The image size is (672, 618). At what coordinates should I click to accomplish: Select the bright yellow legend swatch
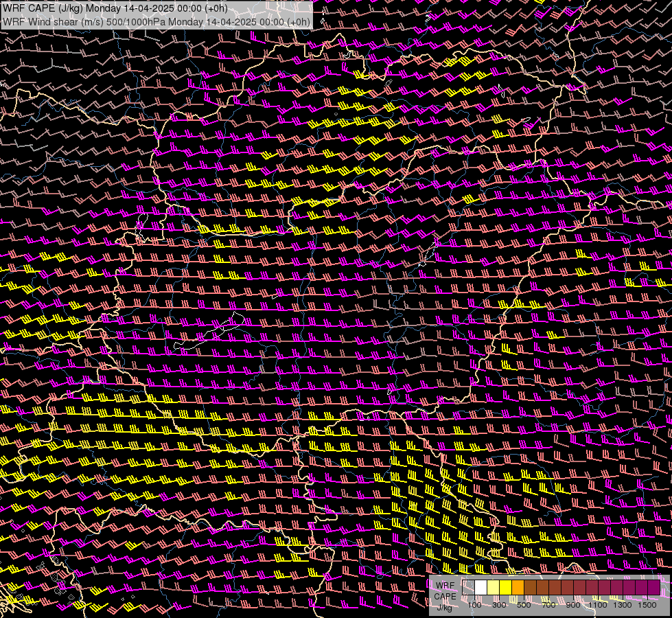point(506,588)
